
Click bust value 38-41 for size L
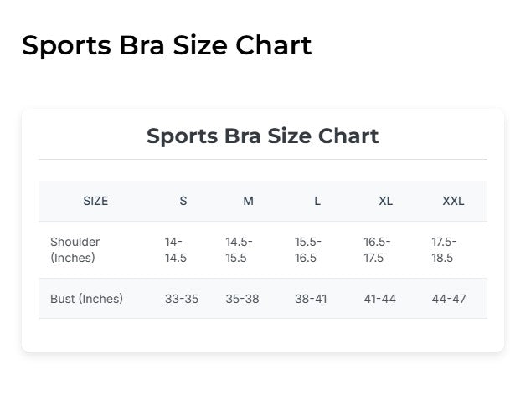click(x=311, y=299)
